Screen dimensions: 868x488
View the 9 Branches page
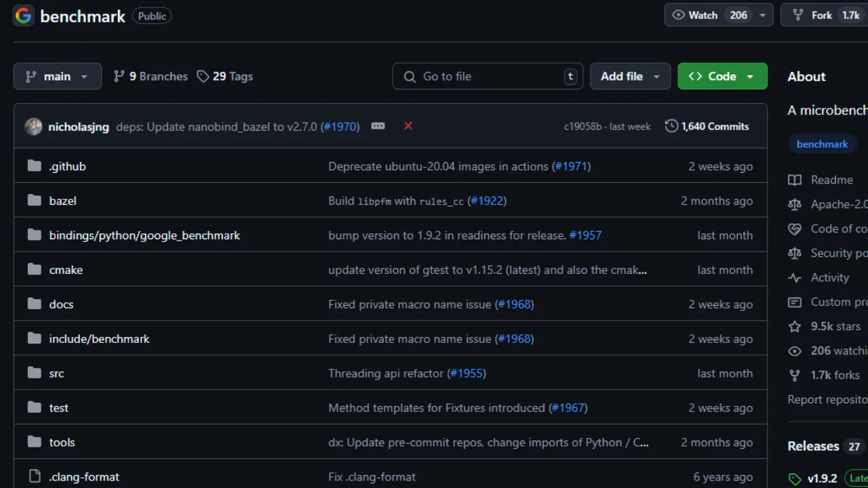151,77
